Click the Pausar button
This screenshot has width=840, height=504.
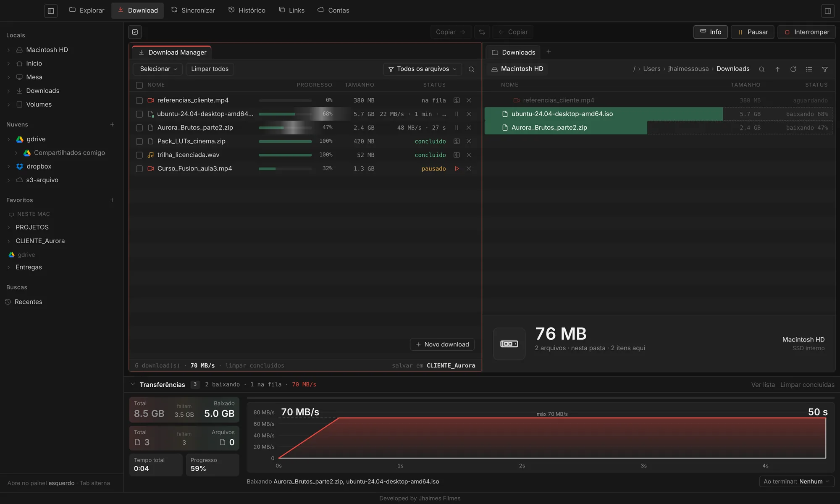(x=753, y=32)
